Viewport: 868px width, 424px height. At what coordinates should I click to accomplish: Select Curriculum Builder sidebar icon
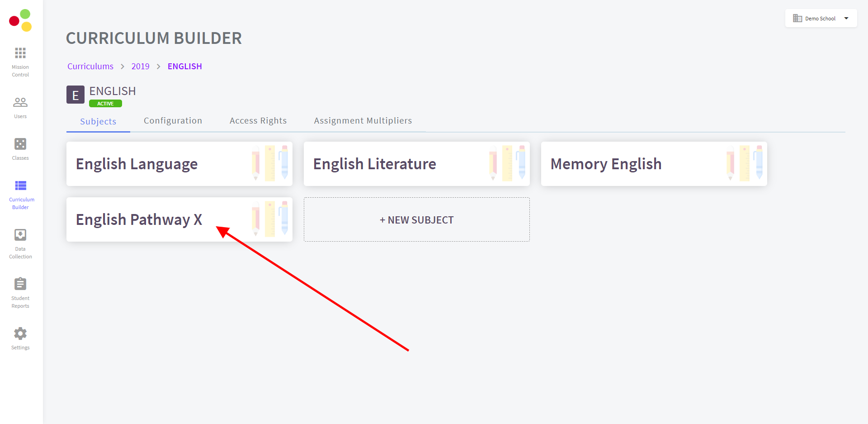point(20,186)
